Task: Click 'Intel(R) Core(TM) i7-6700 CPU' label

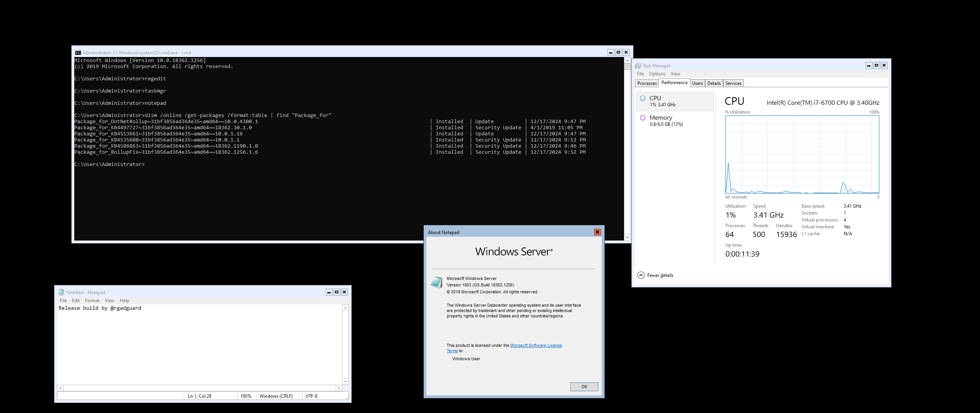Action: coord(823,103)
